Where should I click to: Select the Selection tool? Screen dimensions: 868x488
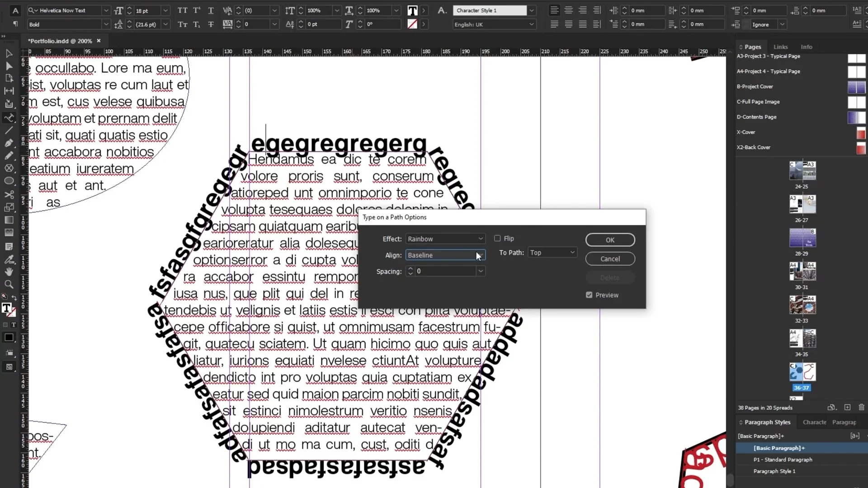(9, 53)
